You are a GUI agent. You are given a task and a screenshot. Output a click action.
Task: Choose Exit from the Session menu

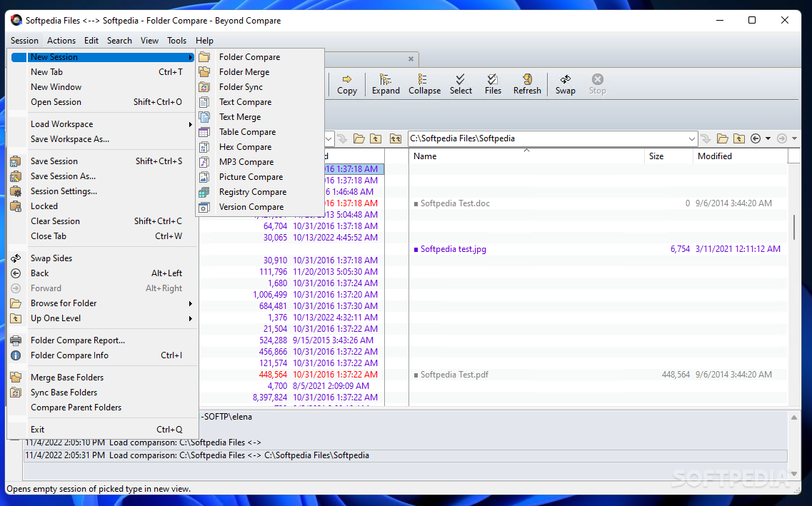coord(103,430)
